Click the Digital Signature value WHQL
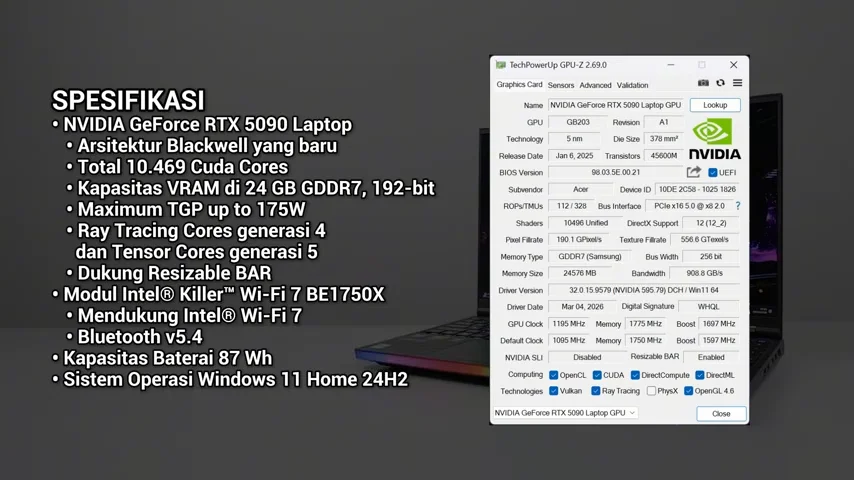854x480 pixels. pos(709,307)
